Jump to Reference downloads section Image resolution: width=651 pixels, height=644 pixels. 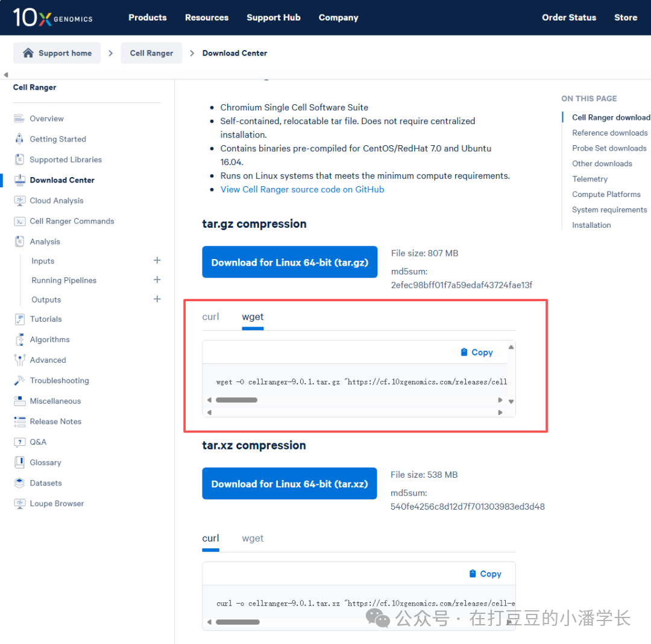[x=609, y=133]
